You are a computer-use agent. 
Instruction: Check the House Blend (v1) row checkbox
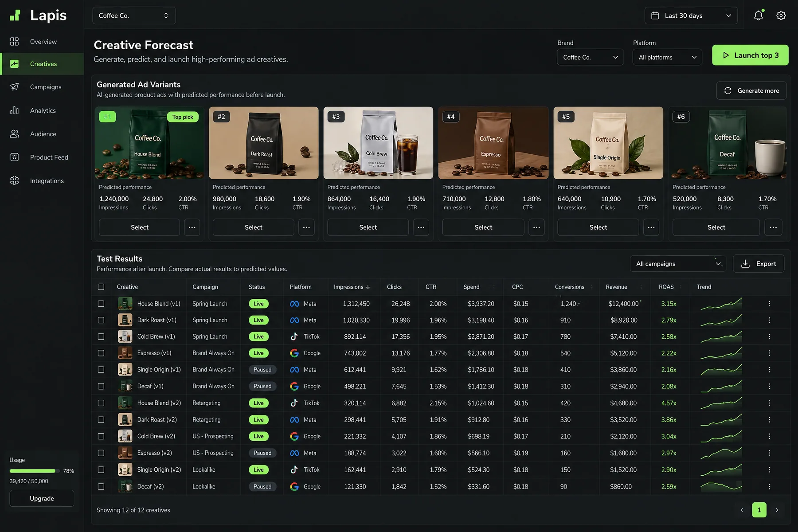[101, 304]
